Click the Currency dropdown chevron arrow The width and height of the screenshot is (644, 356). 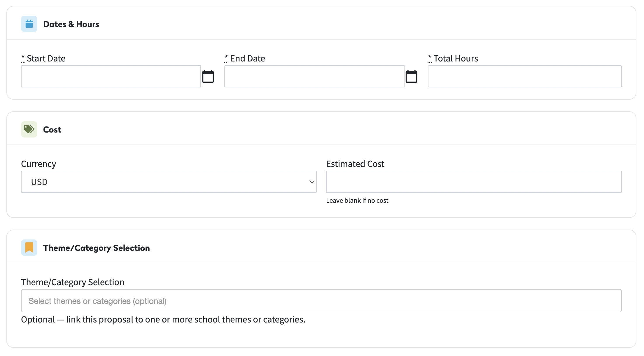click(x=311, y=182)
